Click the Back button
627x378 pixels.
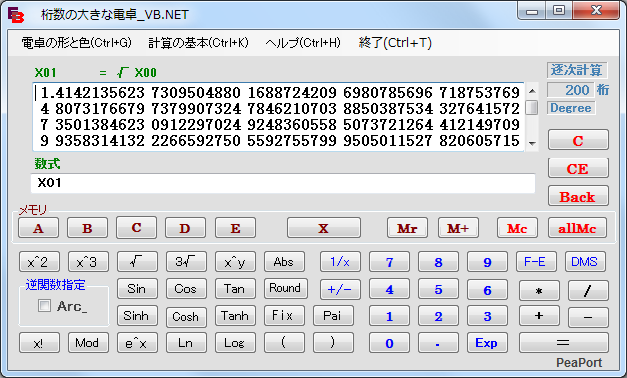pos(578,196)
